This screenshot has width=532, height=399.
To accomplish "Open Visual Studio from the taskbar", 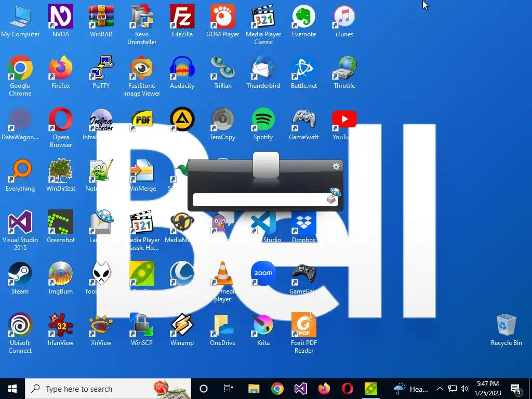I will tap(301, 389).
